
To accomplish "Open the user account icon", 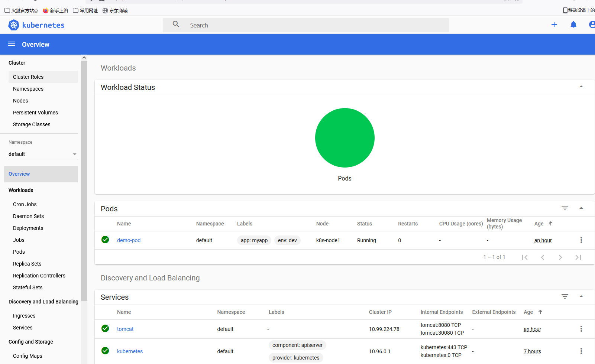I will [592, 25].
